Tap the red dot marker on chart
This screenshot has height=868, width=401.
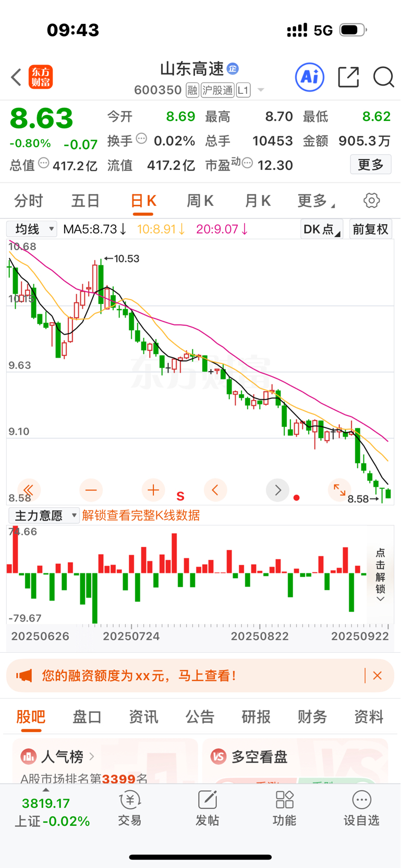[x=297, y=498]
